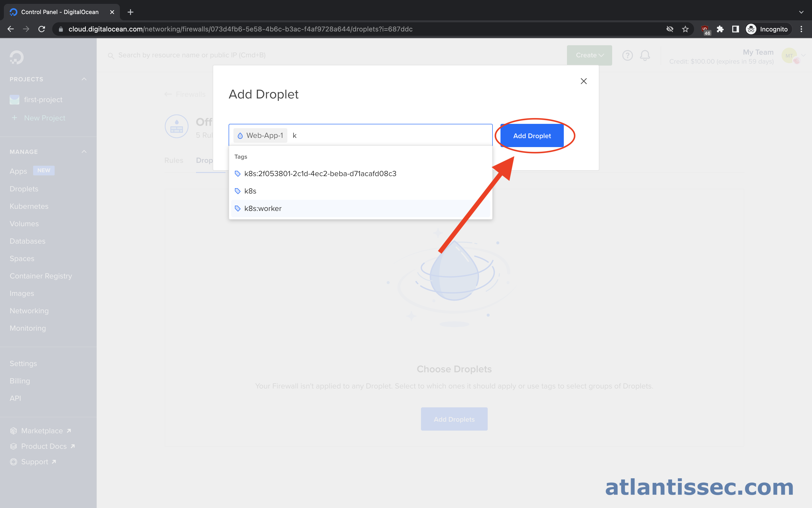The height and width of the screenshot is (508, 812).
Task: Click New Project in the sidebar
Action: [45, 118]
